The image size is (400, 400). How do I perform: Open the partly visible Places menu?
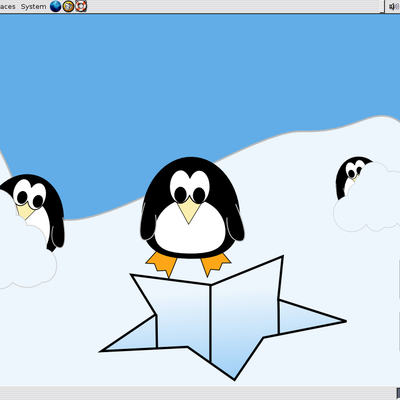click(x=7, y=6)
